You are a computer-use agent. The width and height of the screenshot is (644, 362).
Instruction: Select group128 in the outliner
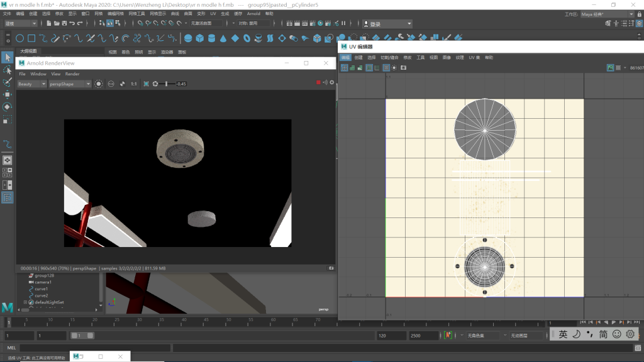[x=45, y=275]
